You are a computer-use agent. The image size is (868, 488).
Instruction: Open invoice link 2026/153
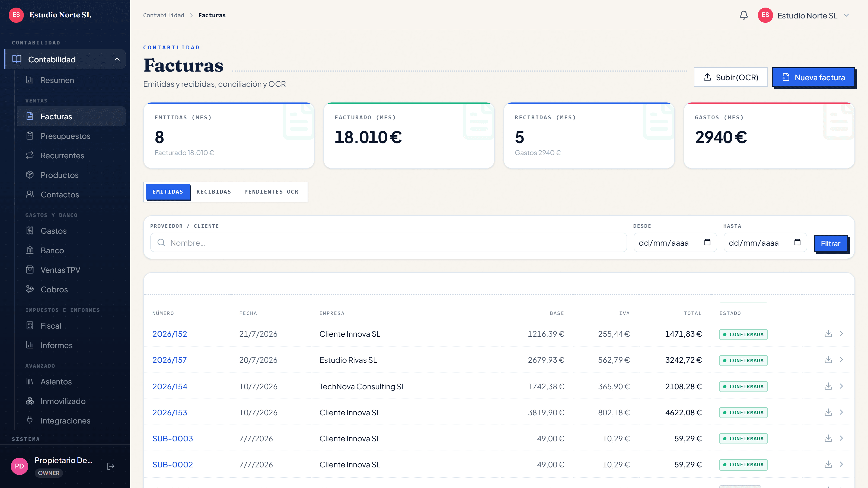pos(170,413)
